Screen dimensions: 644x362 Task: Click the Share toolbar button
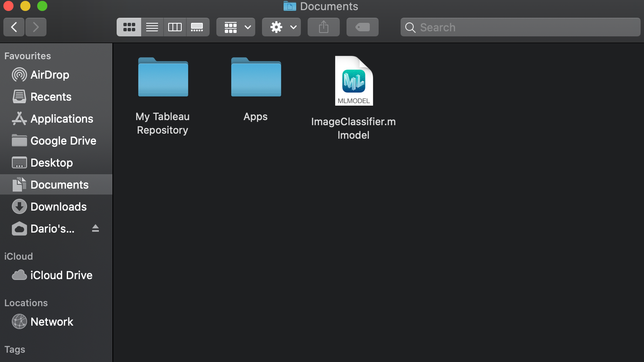[x=324, y=27]
